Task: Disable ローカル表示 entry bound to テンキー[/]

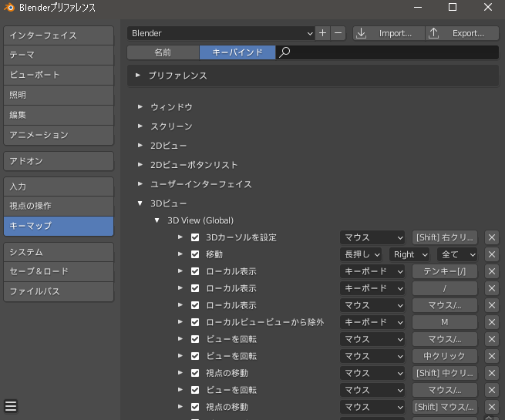Action: (195, 271)
